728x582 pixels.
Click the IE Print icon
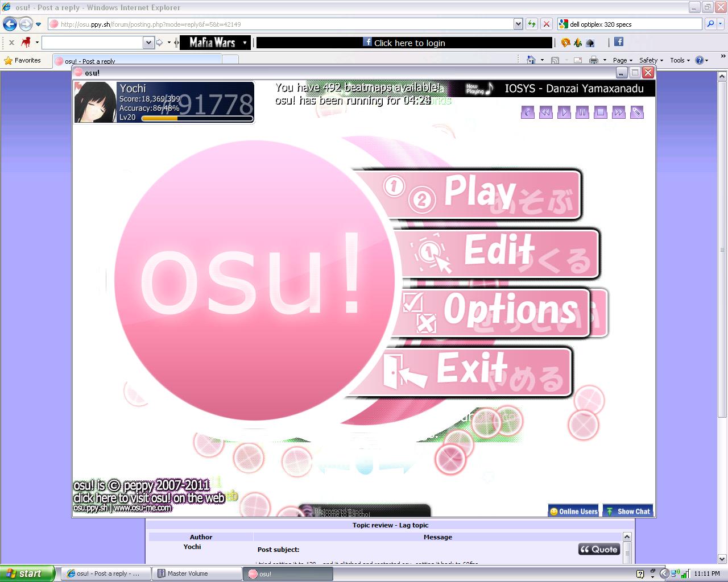594,60
